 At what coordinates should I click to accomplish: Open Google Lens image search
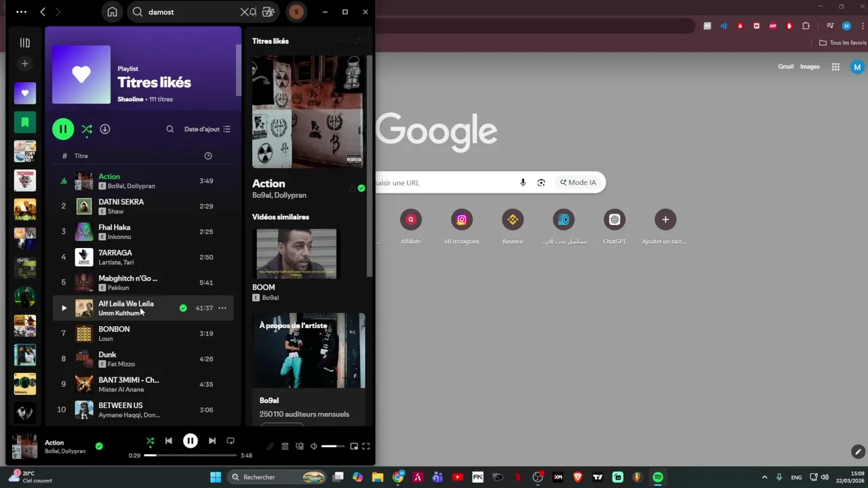541,182
